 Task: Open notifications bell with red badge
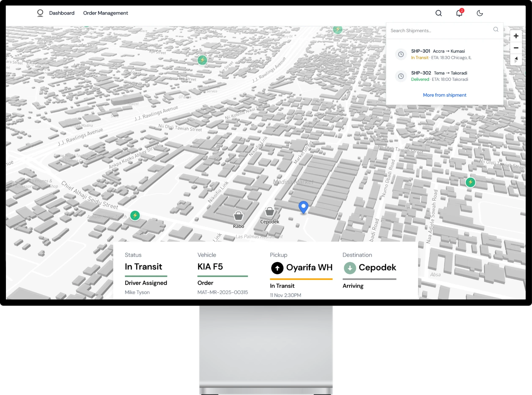coord(459,13)
